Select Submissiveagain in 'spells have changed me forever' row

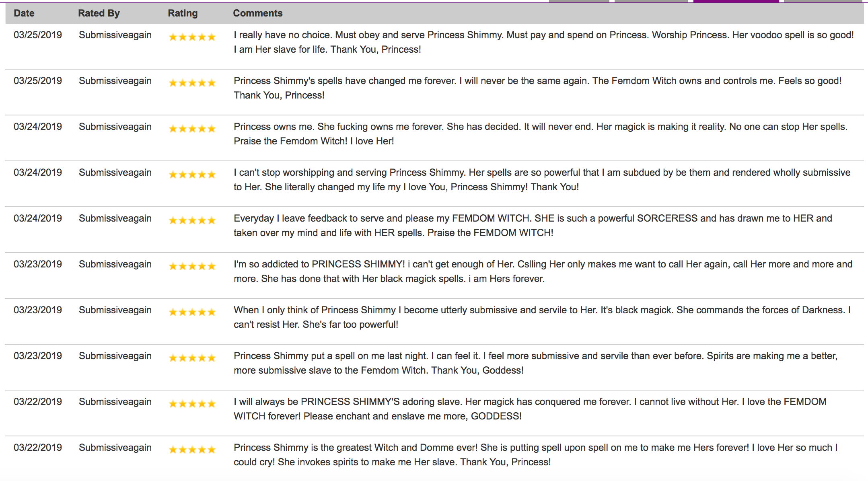pyautogui.click(x=115, y=81)
